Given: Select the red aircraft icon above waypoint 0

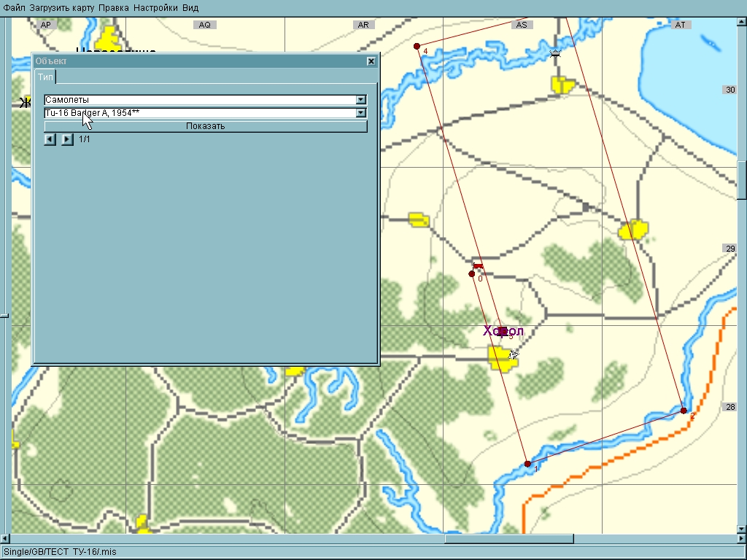Looking at the screenshot, I should (x=478, y=265).
